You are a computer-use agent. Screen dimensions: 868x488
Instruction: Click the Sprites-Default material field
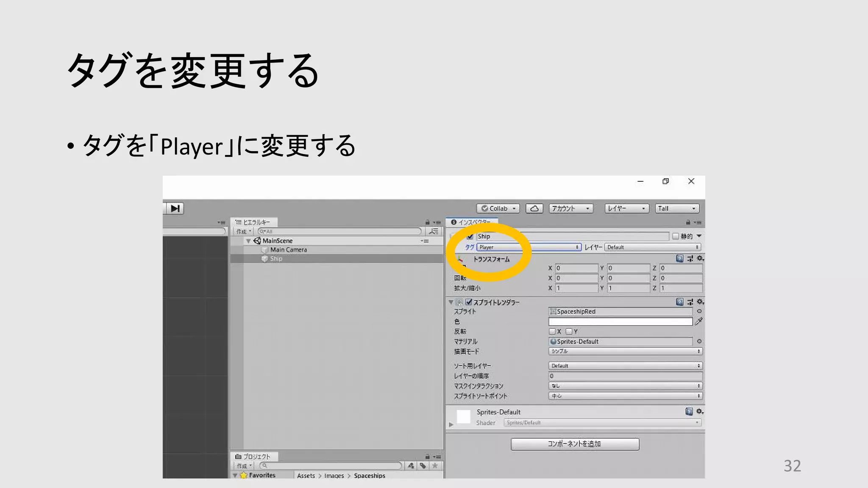pos(620,341)
